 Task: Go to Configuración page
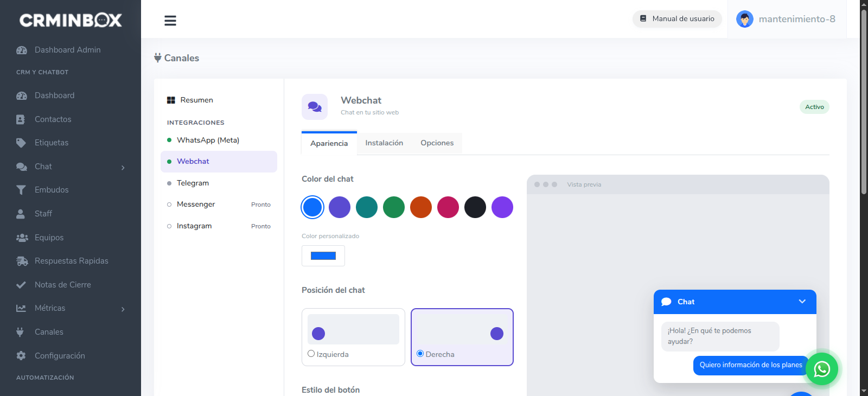(x=60, y=356)
